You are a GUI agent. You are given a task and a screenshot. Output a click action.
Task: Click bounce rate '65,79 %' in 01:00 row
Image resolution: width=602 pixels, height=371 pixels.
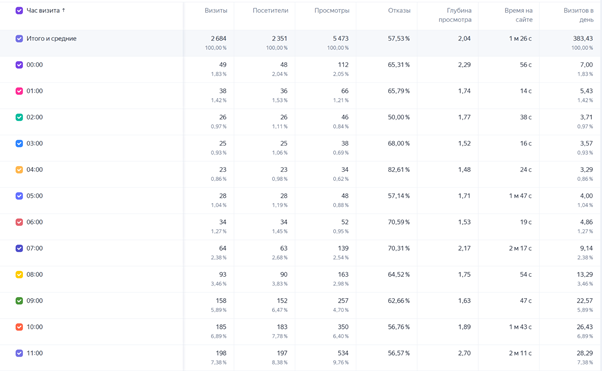click(399, 91)
